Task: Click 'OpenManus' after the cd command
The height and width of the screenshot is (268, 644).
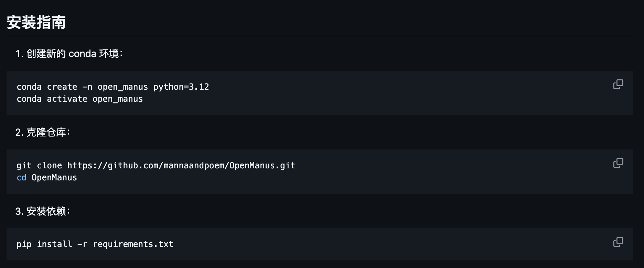Action: 54,178
